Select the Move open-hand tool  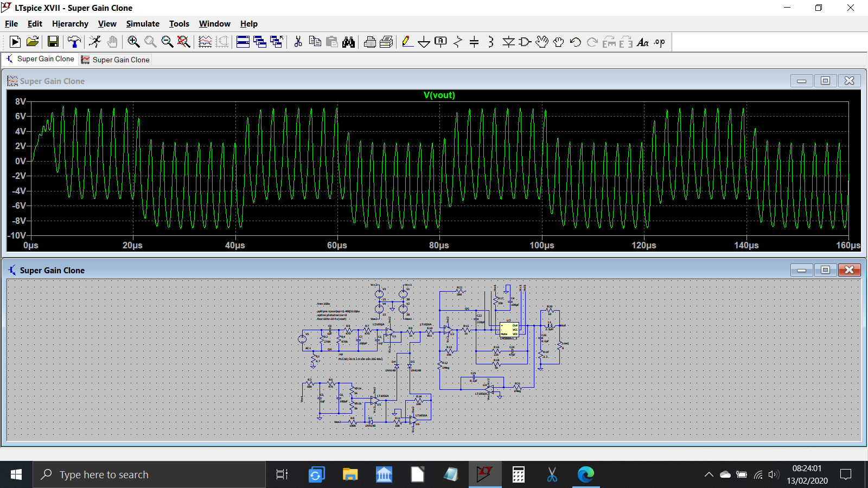[542, 42]
